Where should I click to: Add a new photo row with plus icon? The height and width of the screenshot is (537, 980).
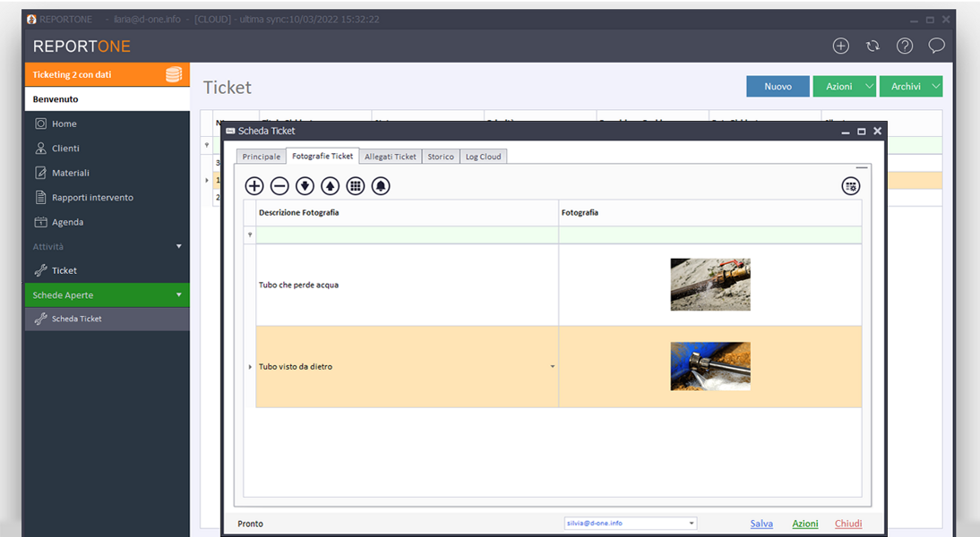(254, 186)
